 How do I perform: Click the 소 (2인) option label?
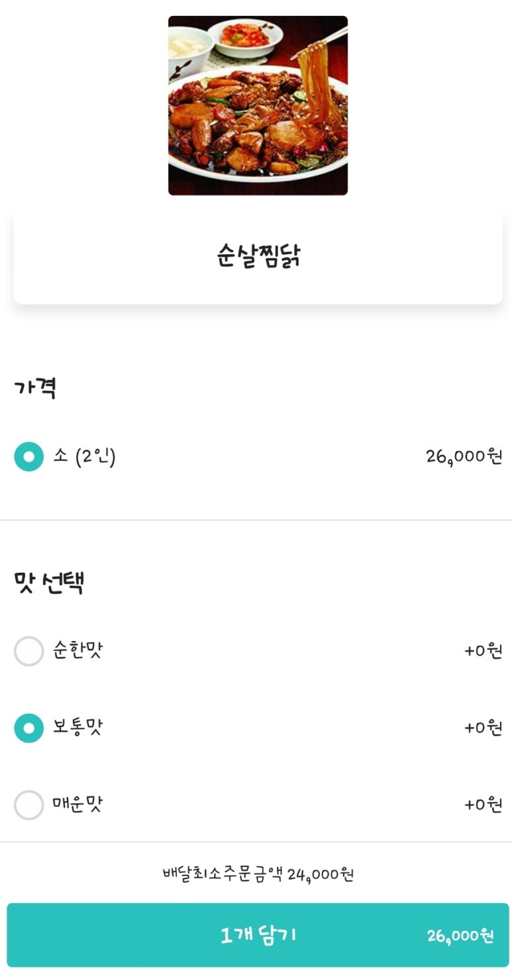pos(85,456)
